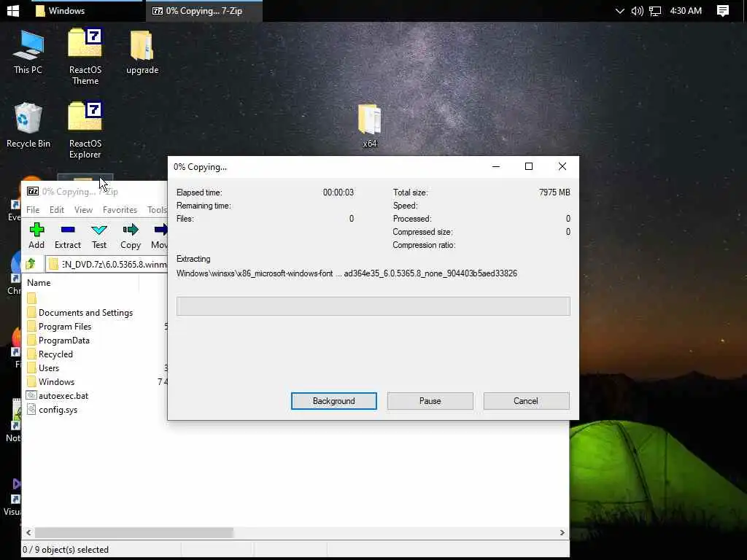Click the horizontal scrollbar thumb
Viewport: 747px width, 560px height.
134,532
